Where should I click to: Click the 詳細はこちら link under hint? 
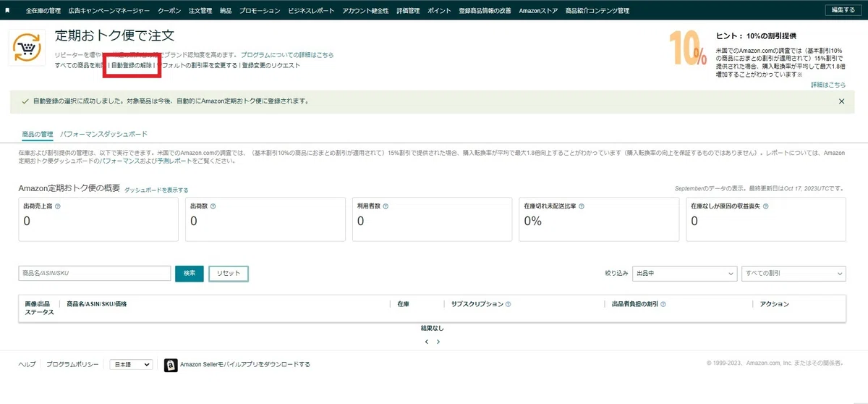coord(828,85)
